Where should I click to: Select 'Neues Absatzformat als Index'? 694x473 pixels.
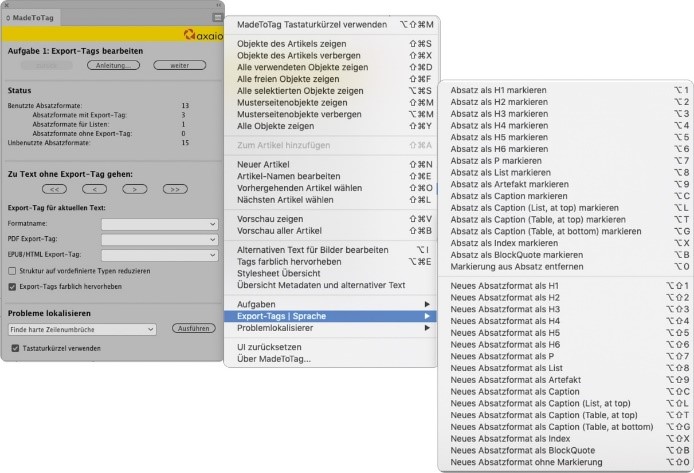click(x=566, y=439)
